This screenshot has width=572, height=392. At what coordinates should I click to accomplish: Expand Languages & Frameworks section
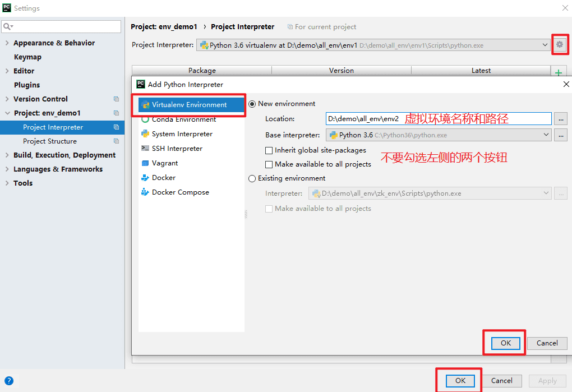tap(7, 169)
